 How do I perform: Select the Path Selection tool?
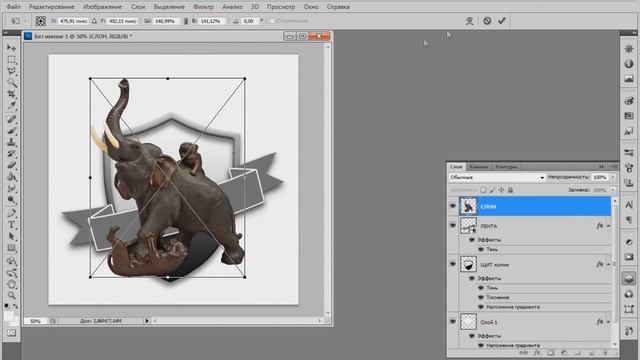(11, 236)
